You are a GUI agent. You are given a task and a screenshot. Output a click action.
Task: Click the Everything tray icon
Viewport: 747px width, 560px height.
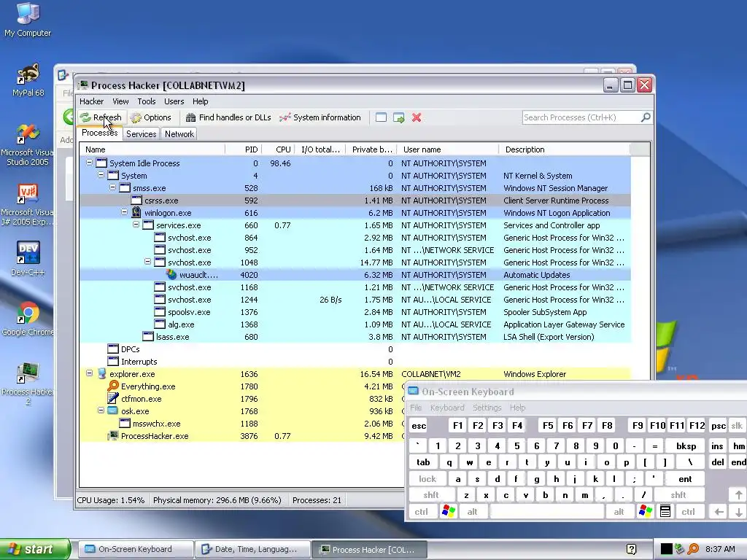pyautogui.click(x=693, y=549)
